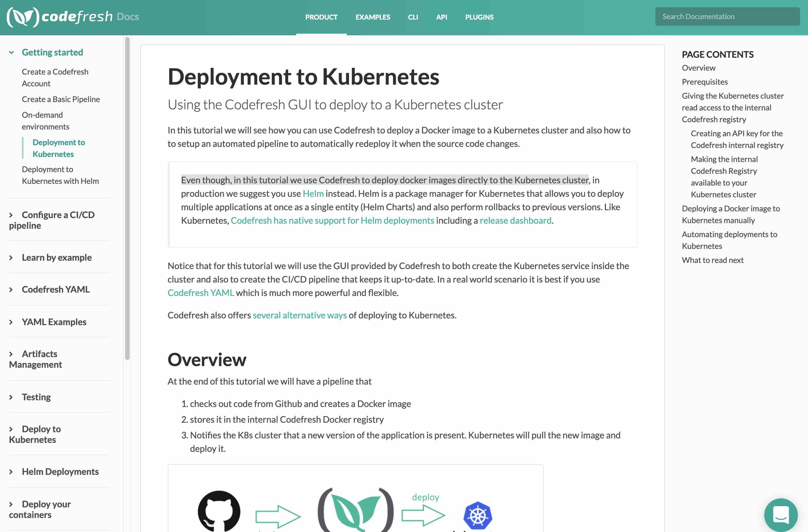Image resolution: width=808 pixels, height=532 pixels.
Task: Click the Codefresh leaf logo in header
Action: click(23, 17)
